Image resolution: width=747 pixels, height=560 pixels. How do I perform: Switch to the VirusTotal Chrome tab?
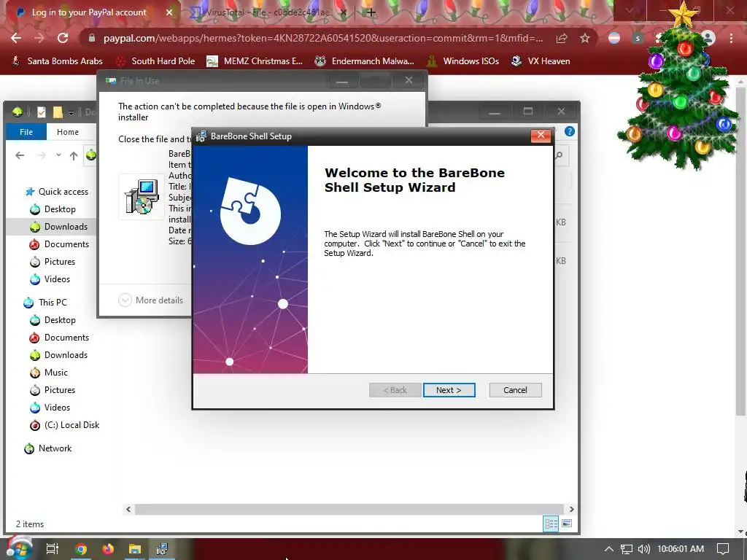(267, 12)
